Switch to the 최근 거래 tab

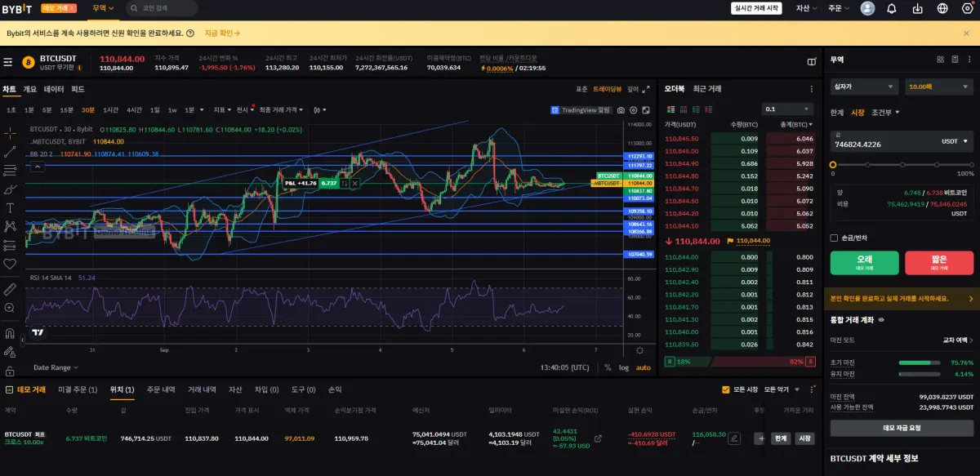[x=707, y=88]
